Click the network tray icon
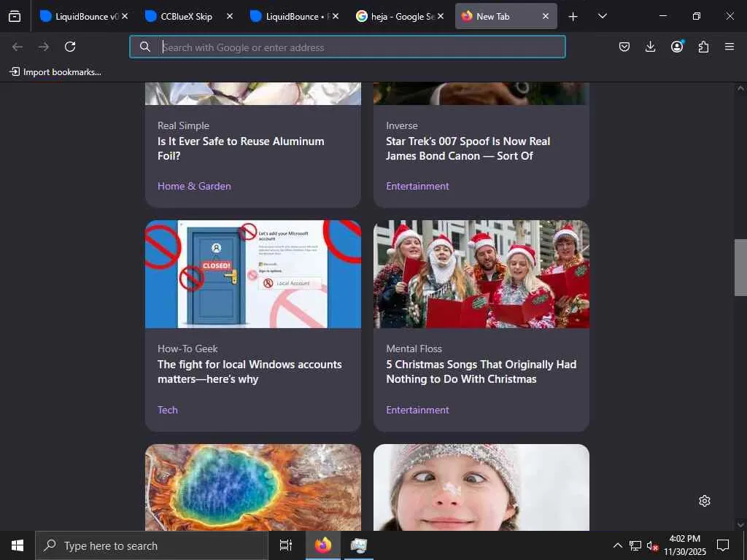Screen dimensions: 747x560 [x=635, y=545]
